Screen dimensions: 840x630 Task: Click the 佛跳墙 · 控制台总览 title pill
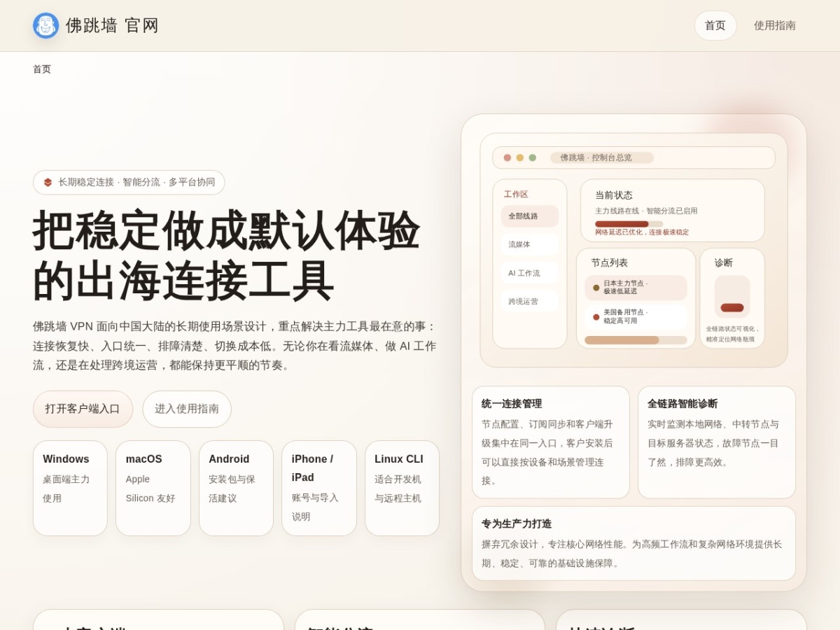tap(602, 157)
